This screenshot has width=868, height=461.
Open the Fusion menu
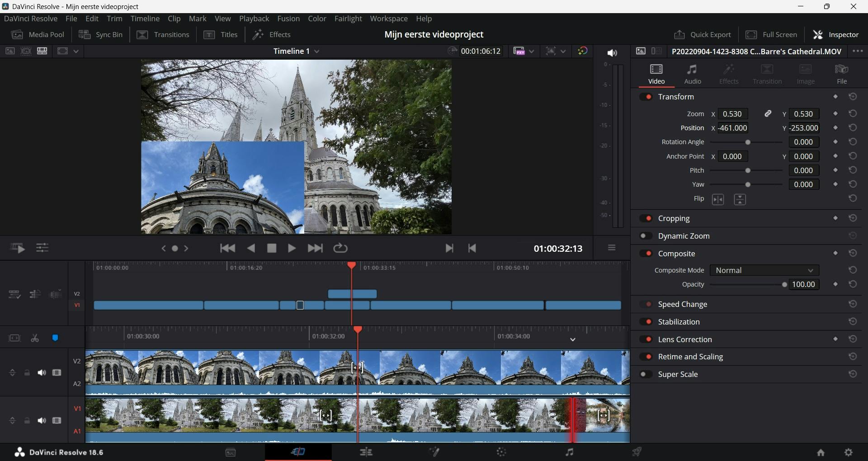(288, 19)
